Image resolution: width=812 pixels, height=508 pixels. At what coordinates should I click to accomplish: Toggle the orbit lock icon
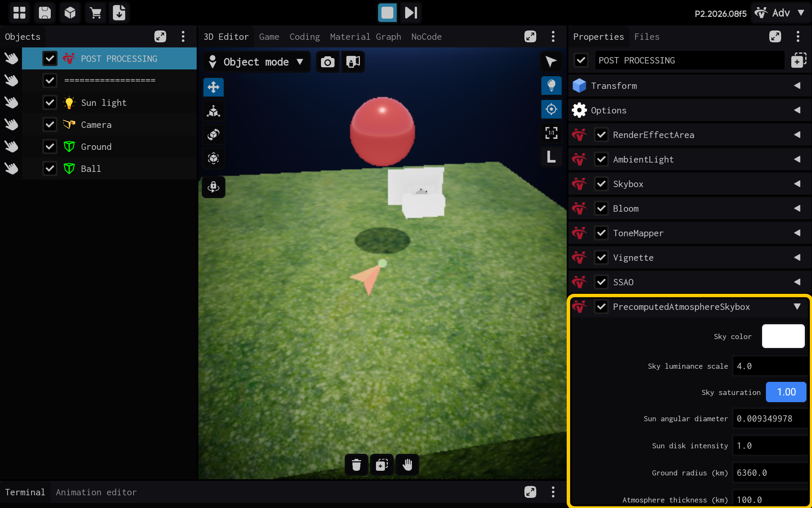pyautogui.click(x=214, y=187)
